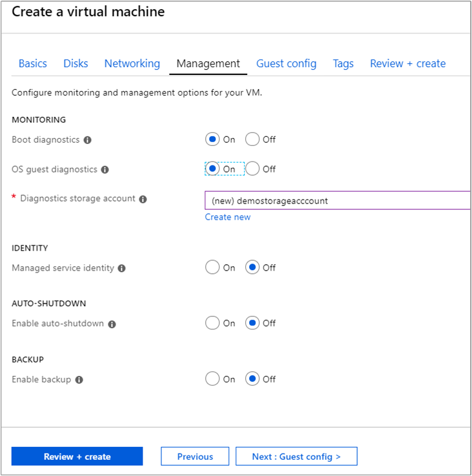Turn Boot diagnostics Off

(x=252, y=140)
